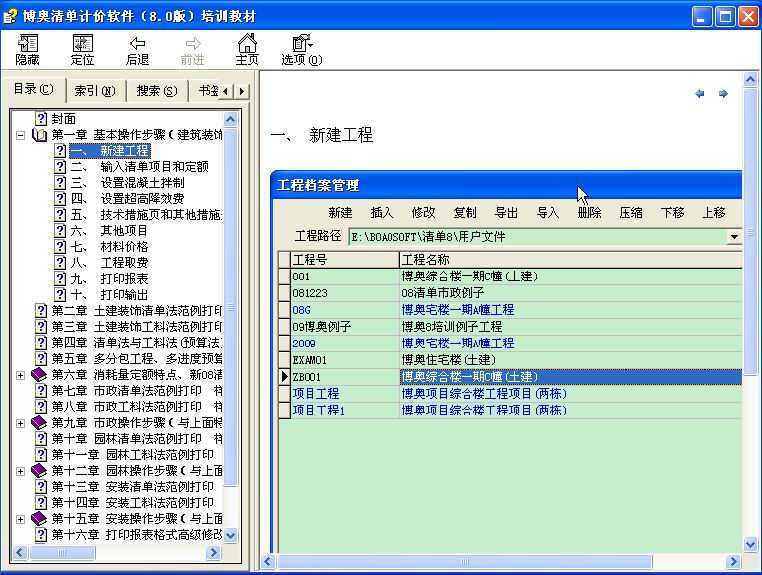762x575 pixels.
Task: Click 压缩 in the 工程档案管理 toolbar
Action: 631,212
